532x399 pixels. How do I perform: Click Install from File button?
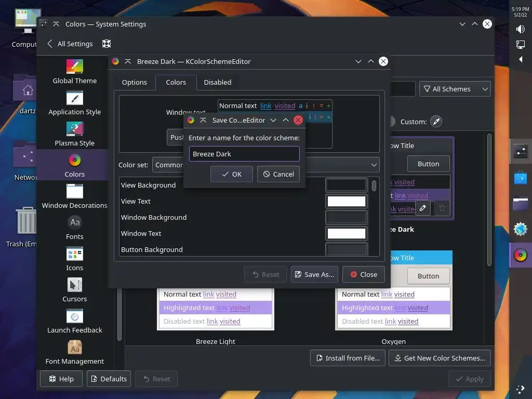point(348,358)
